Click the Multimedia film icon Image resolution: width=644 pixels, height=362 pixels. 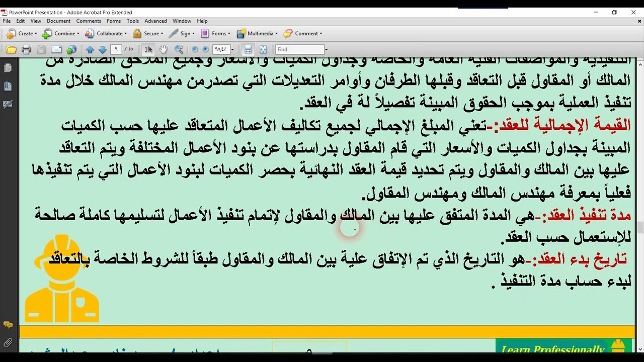tap(241, 34)
